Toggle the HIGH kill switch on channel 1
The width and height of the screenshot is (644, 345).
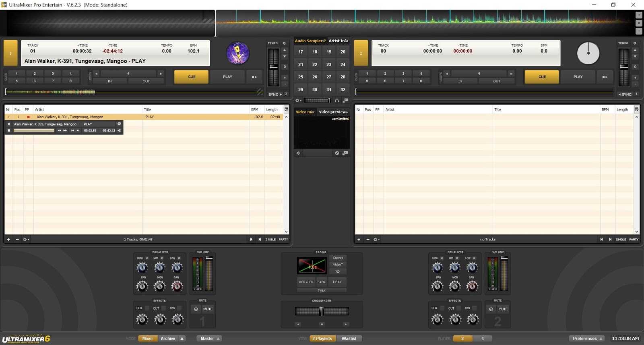tap(147, 258)
